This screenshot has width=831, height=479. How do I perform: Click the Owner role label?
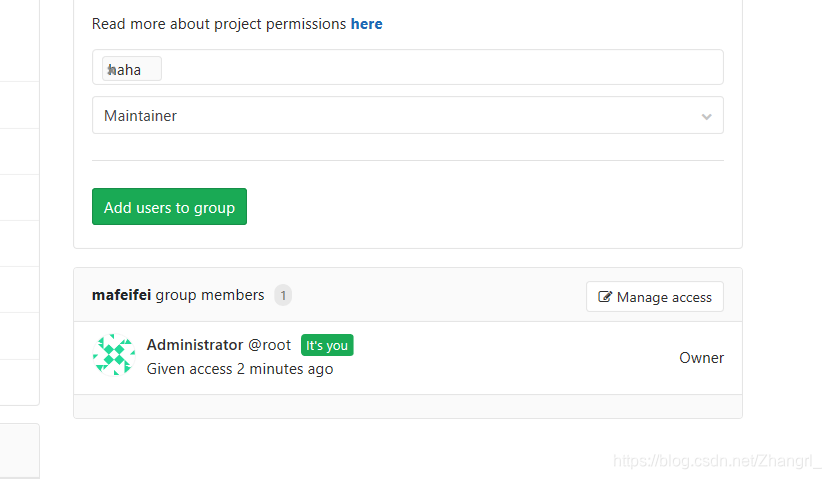(701, 357)
